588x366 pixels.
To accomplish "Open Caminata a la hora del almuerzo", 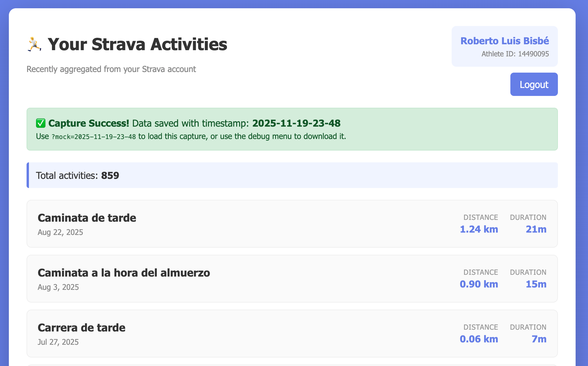I will tap(124, 273).
